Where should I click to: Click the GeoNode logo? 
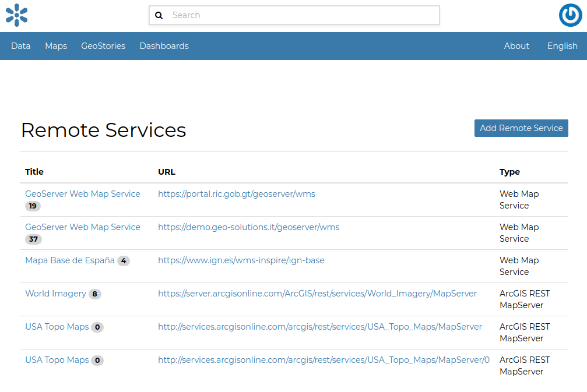coord(16,15)
